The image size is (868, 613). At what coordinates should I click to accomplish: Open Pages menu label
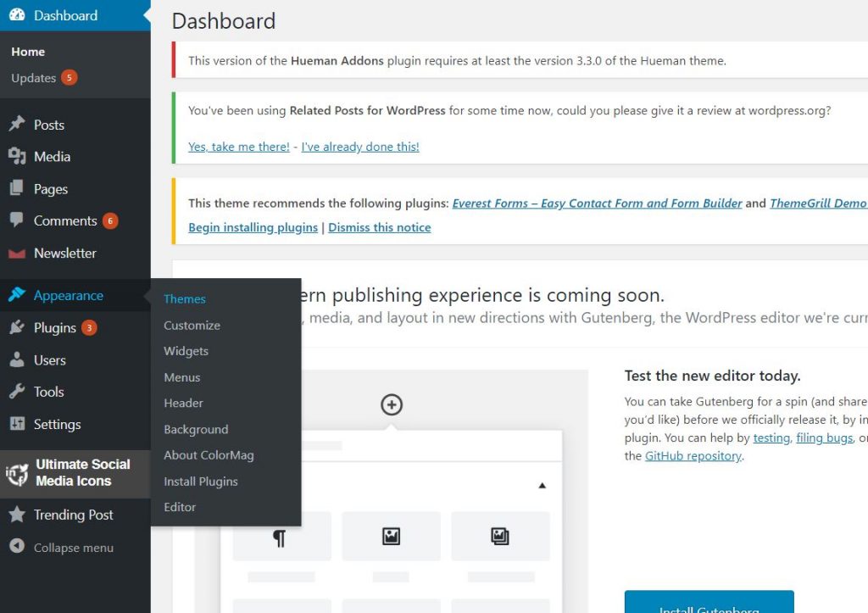pyautogui.click(x=51, y=189)
